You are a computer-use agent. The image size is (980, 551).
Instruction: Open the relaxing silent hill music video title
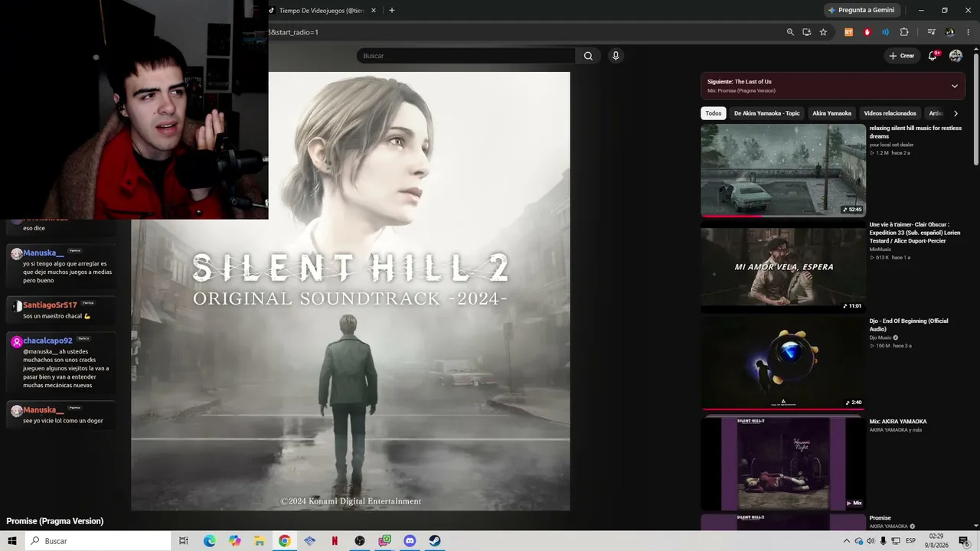[916, 132]
